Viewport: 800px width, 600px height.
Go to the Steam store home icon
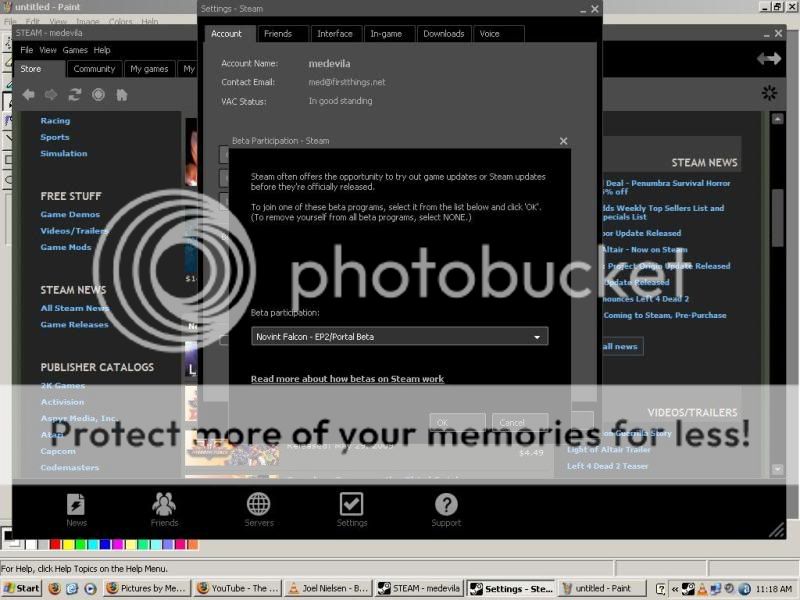121,95
